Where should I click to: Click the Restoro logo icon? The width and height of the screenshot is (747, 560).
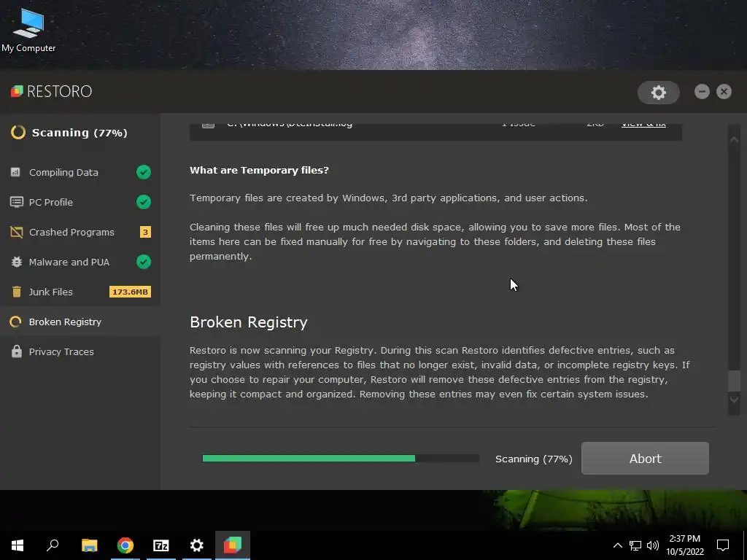(x=18, y=91)
